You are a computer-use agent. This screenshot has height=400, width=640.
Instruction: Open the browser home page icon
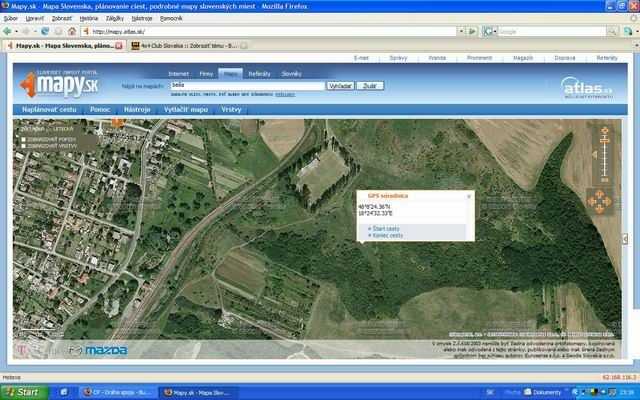(x=72, y=31)
